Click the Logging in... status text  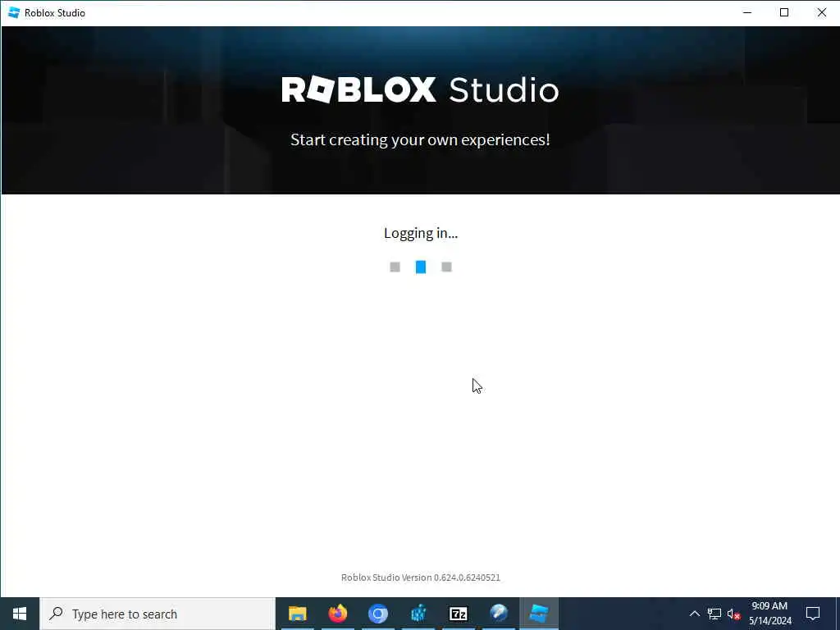421,233
